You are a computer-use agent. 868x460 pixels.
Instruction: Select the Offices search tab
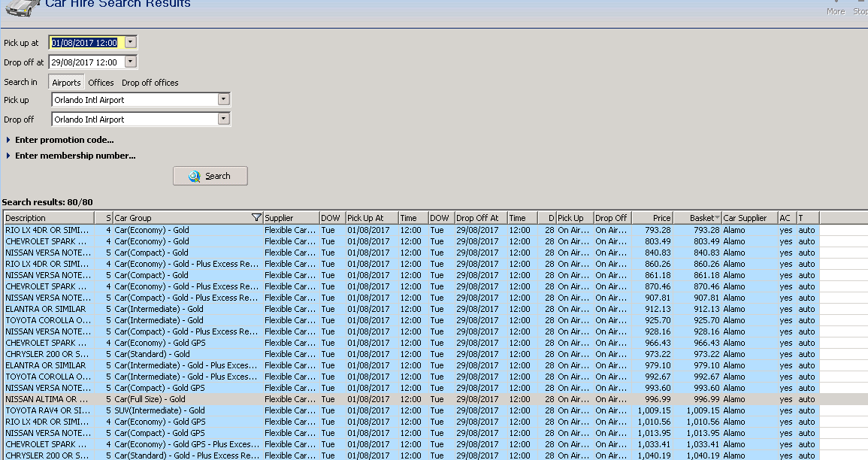pyautogui.click(x=101, y=83)
